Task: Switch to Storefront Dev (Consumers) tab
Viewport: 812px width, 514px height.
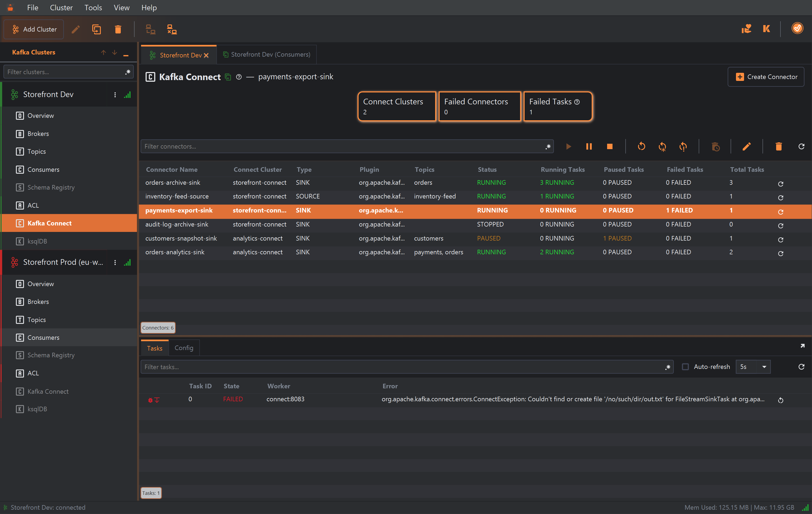Action: pyautogui.click(x=266, y=54)
